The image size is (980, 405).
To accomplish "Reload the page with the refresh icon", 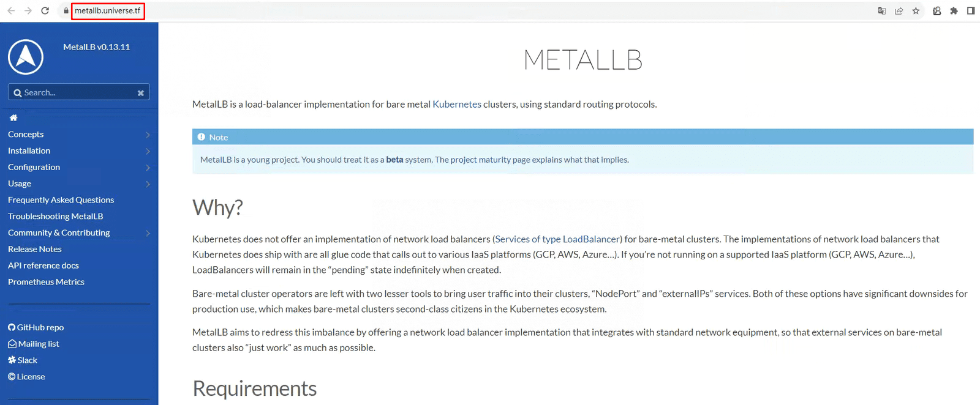I will (45, 10).
